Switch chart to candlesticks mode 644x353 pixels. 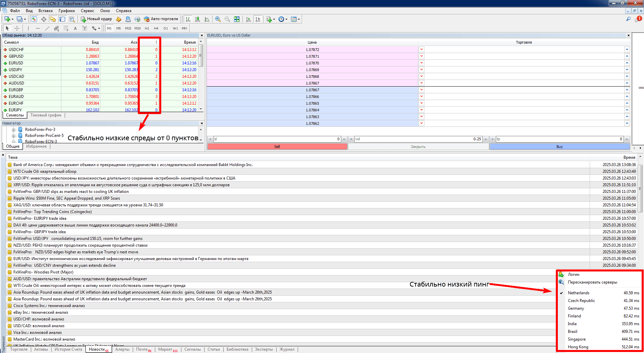coord(197,19)
